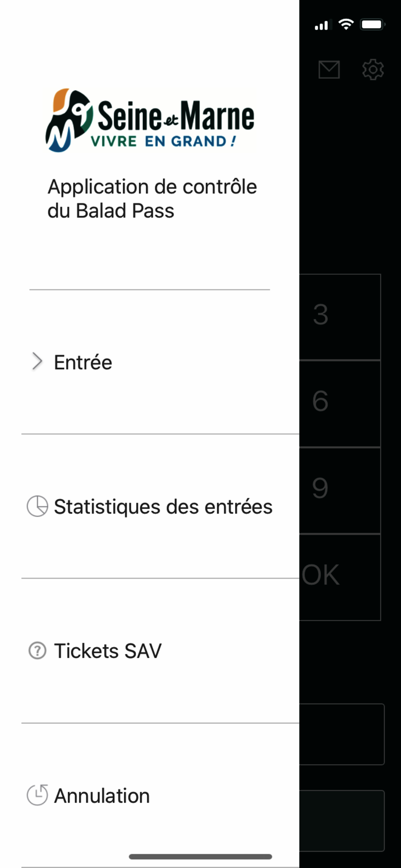The width and height of the screenshot is (401, 868).
Task: Select the Annulation menu item
Action: click(160, 796)
